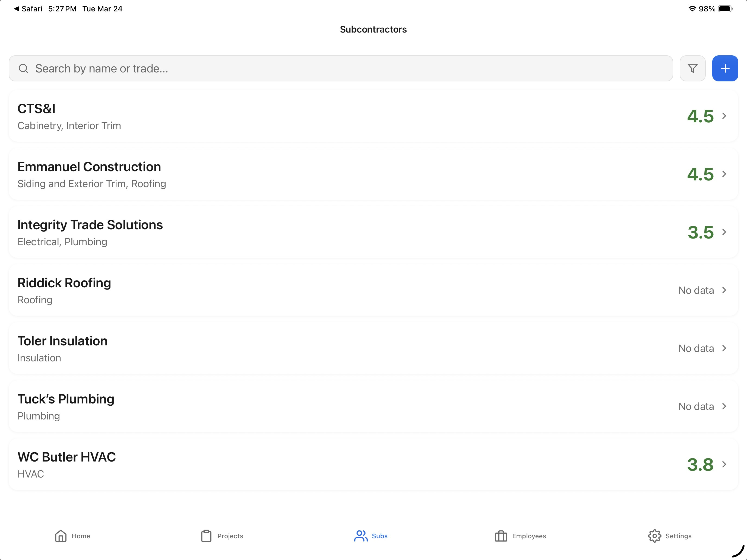The image size is (747, 560).
Task: Switch to the Employees tab label
Action: (x=529, y=536)
